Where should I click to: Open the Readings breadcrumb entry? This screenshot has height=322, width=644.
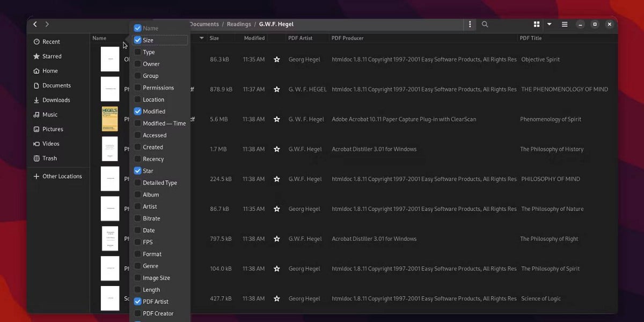coord(239,24)
